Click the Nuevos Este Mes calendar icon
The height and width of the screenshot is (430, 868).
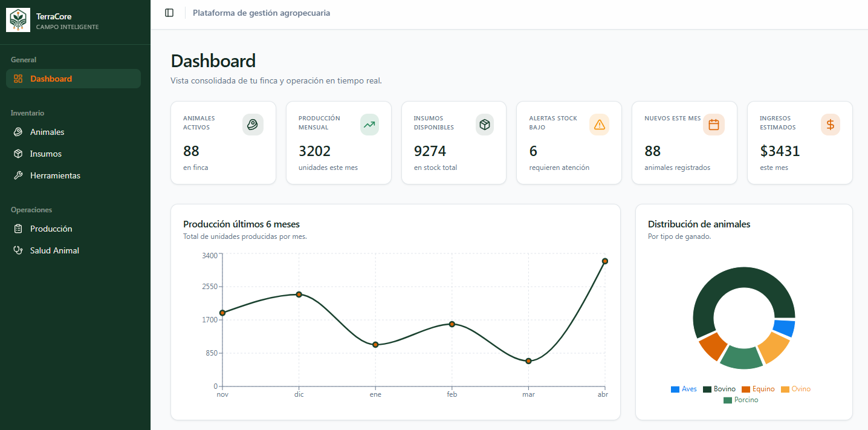714,125
